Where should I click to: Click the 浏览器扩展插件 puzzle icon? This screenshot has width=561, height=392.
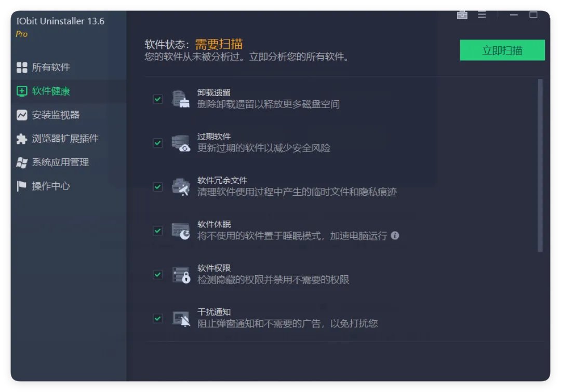[22, 139]
